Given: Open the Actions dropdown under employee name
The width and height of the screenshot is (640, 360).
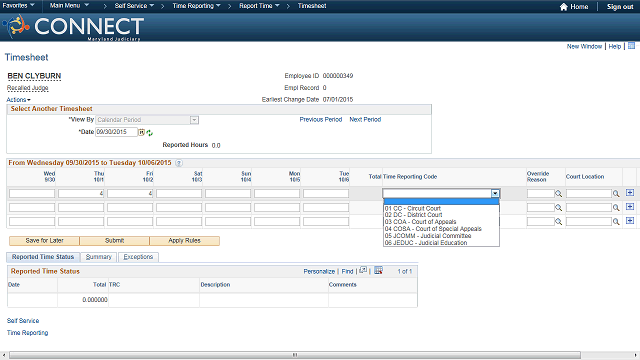Looking at the screenshot, I should 18,100.
